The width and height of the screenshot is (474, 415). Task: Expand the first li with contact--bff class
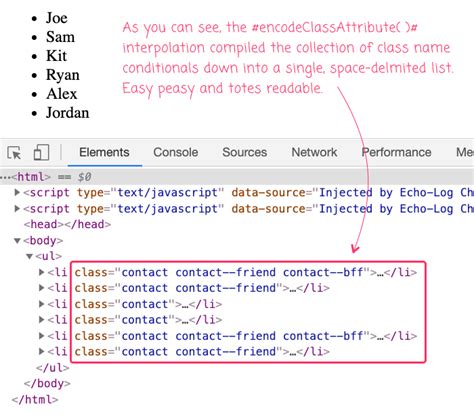coord(41,272)
